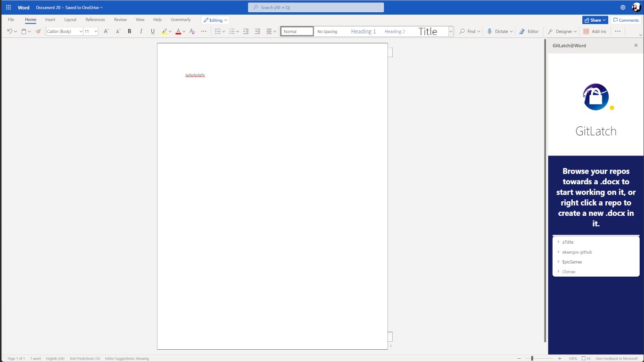This screenshot has height=362, width=644.
Task: Open the Editing mode dropdown
Action: (x=215, y=20)
